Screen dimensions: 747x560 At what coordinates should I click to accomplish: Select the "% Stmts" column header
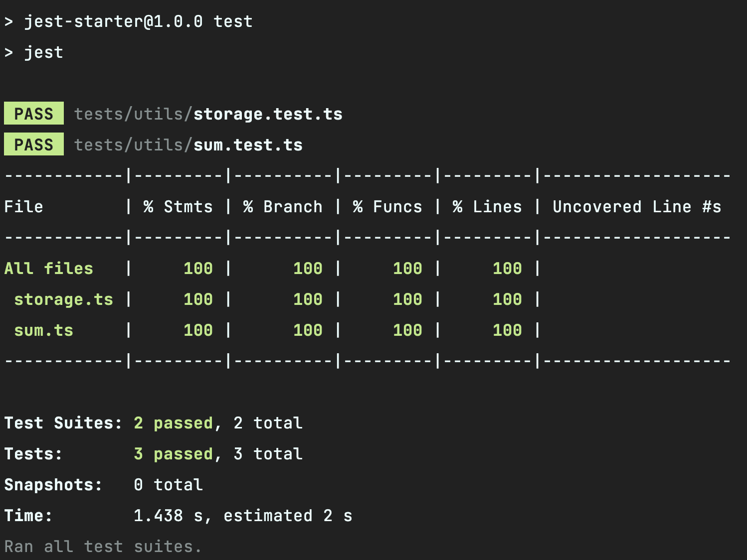[x=178, y=207]
